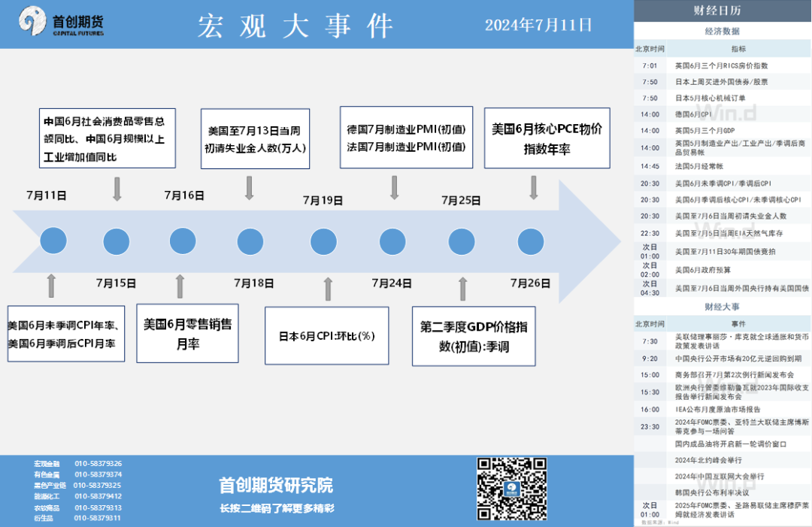Select the timeline circle marker for 7月18日
812x527 pixels.
click(x=250, y=242)
